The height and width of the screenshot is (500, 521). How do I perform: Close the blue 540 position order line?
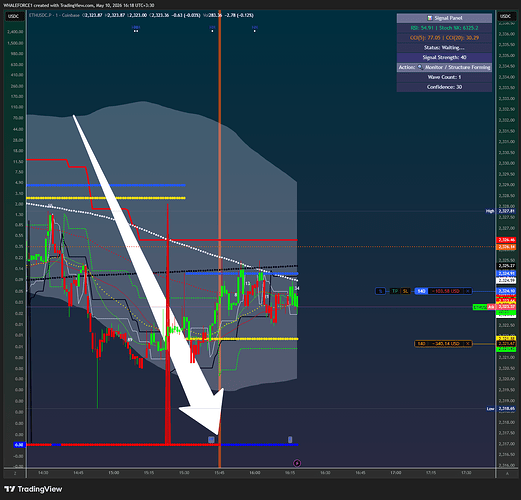[x=468, y=291]
